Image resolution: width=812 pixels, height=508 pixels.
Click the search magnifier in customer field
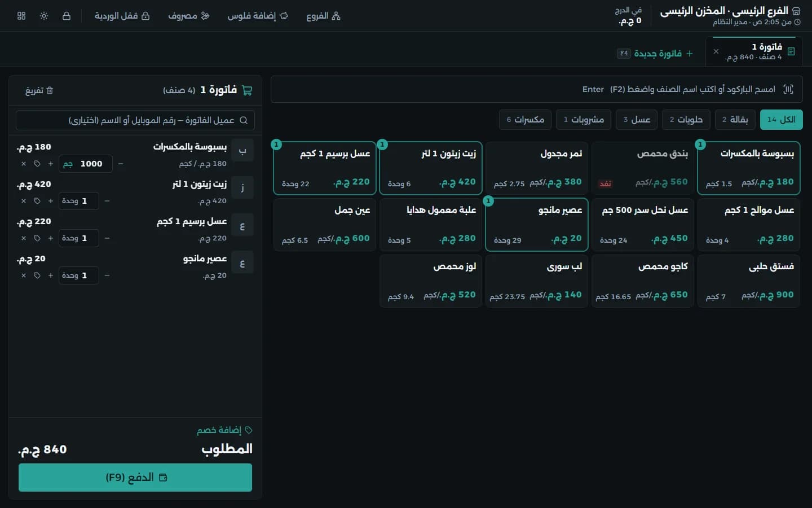pyautogui.click(x=244, y=120)
